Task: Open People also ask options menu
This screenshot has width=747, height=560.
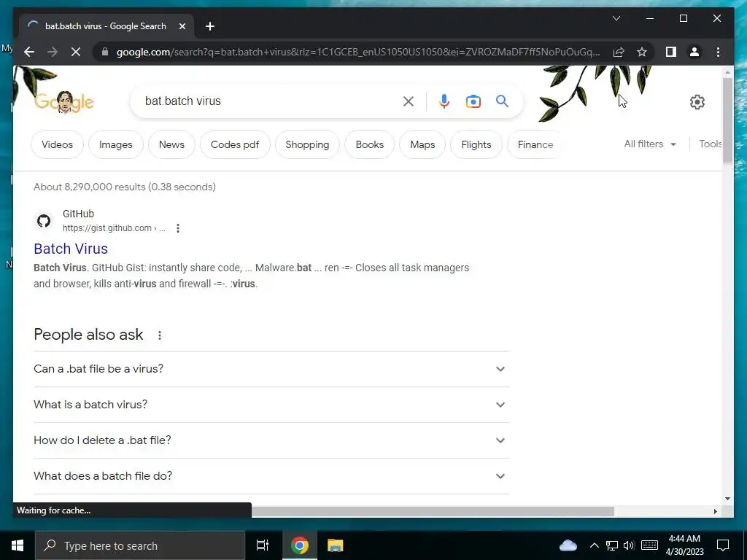Action: point(160,335)
